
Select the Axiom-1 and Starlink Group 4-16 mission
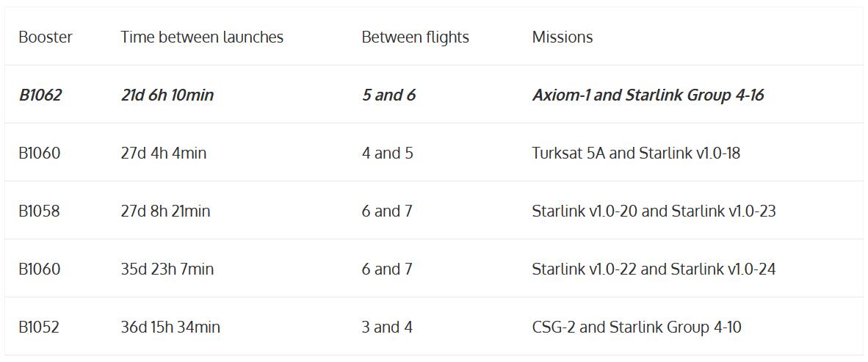[648, 95]
